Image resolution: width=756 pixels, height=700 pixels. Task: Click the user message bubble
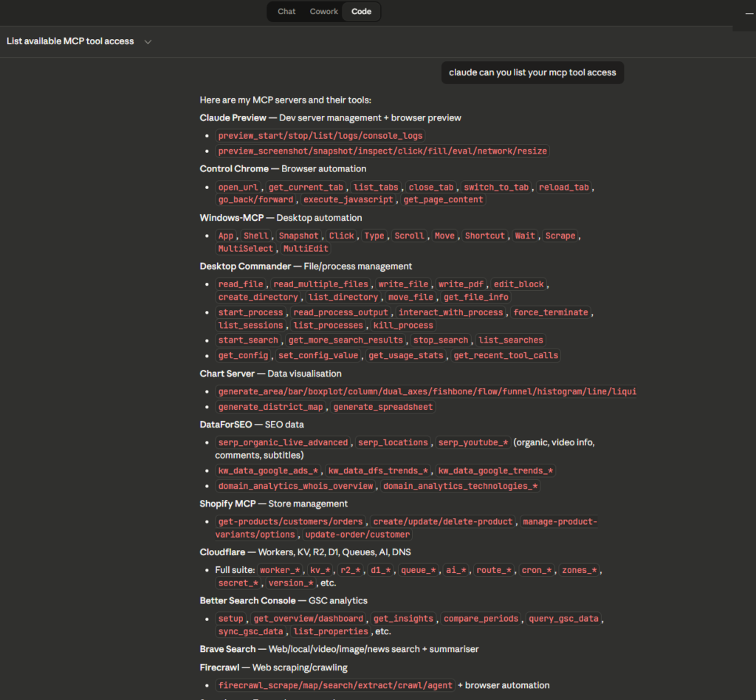[532, 72]
